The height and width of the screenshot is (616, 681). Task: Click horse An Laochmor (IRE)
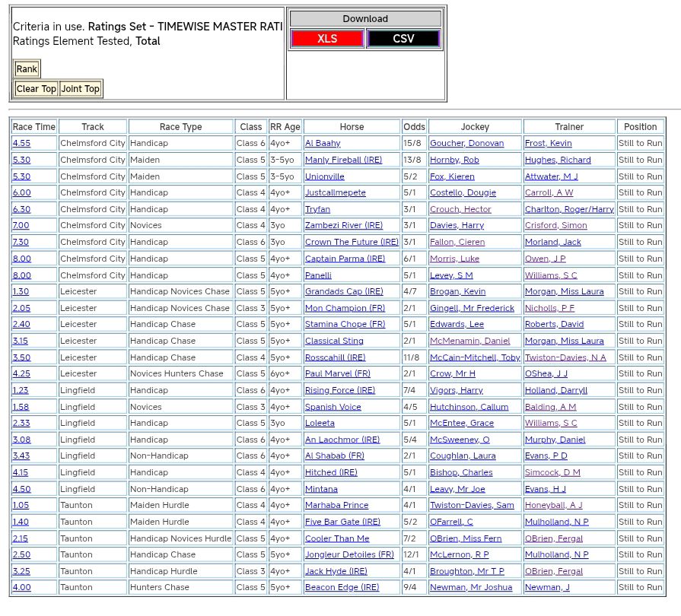click(342, 440)
